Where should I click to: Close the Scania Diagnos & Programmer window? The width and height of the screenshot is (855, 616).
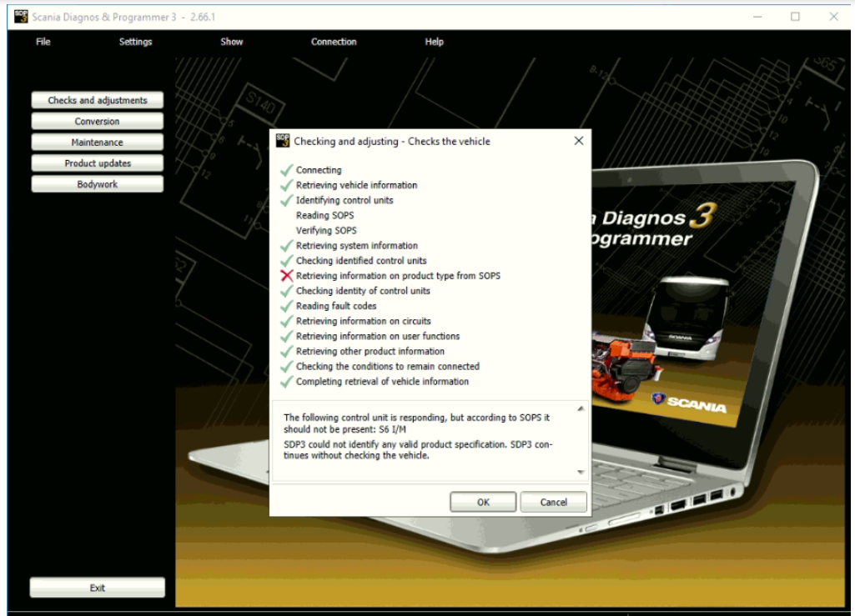pos(833,17)
